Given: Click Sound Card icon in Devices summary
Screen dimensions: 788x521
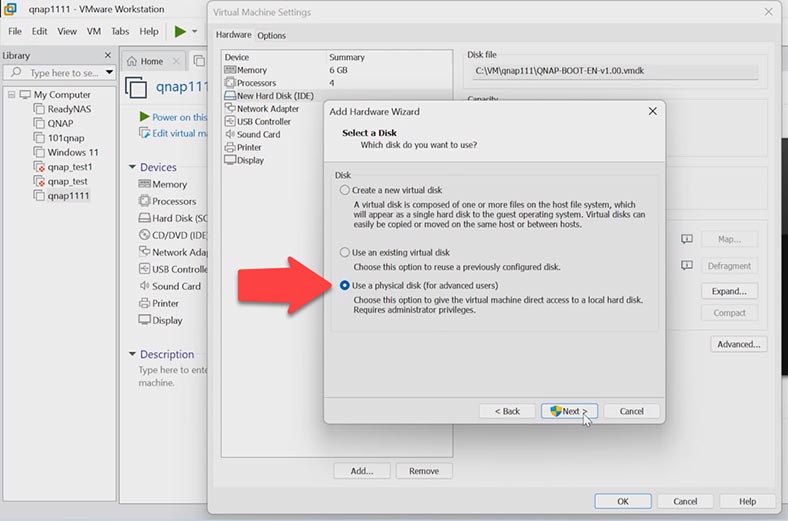Looking at the screenshot, I should tap(144, 286).
